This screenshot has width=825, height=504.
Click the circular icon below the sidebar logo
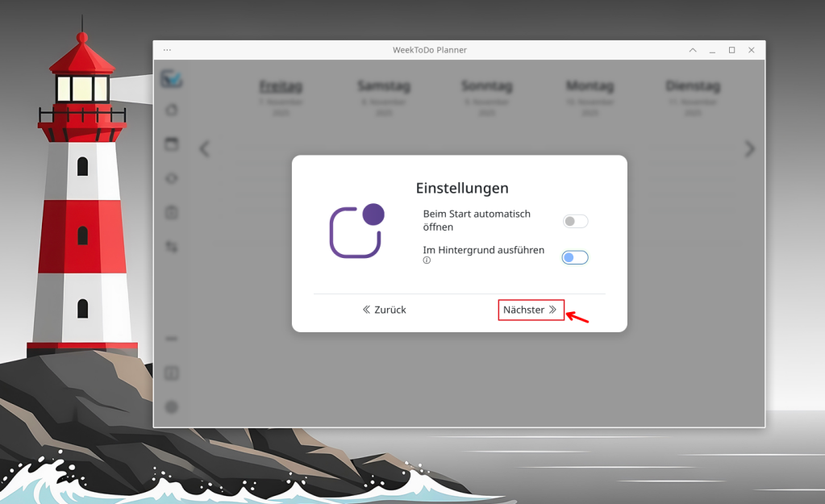[172, 110]
